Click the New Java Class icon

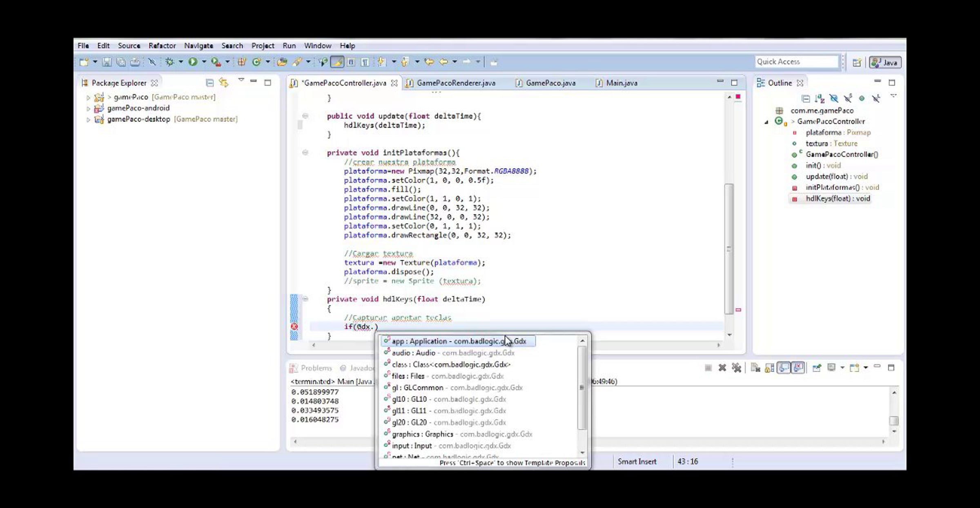coord(256,62)
